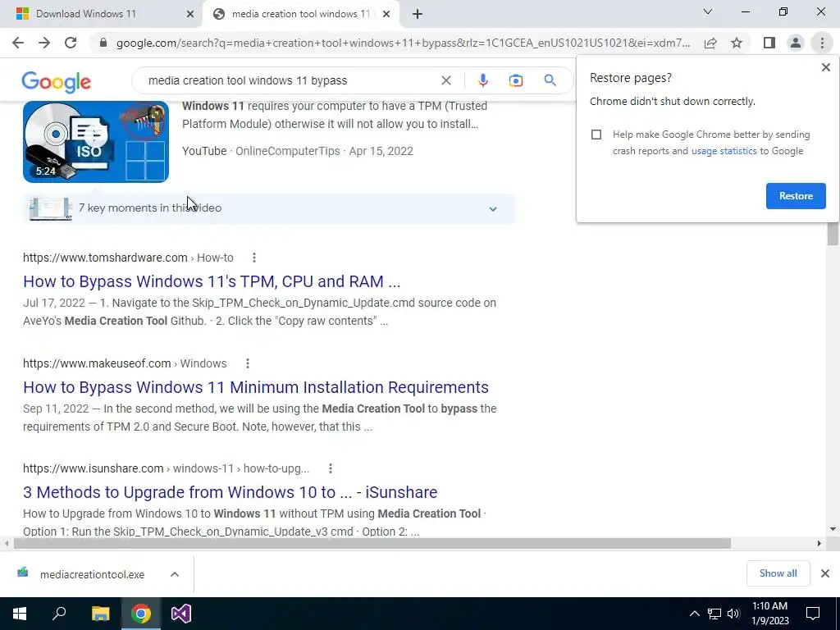Search by image with the camera icon
The width and height of the screenshot is (840, 630).
coord(515,80)
